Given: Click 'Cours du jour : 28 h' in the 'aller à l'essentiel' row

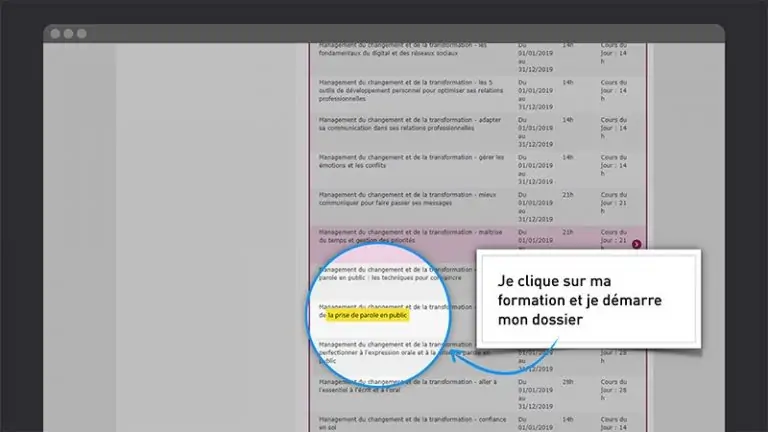Looking at the screenshot, I should (614, 390).
